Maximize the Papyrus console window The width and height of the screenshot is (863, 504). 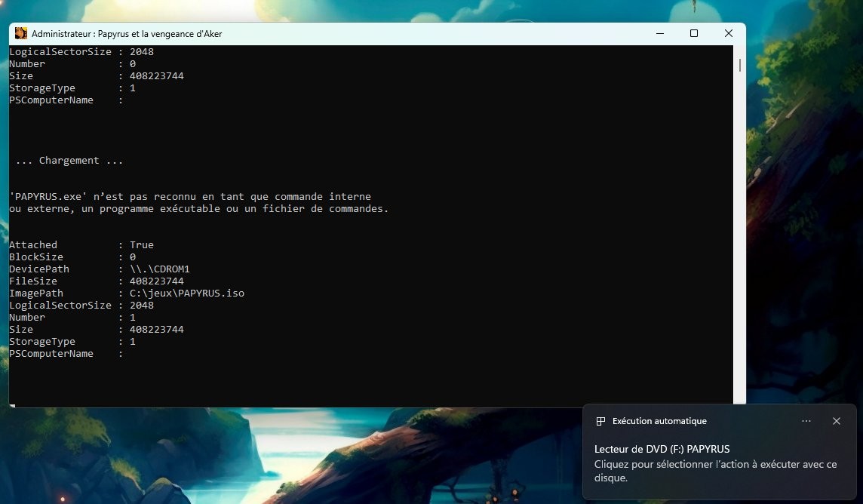point(694,33)
